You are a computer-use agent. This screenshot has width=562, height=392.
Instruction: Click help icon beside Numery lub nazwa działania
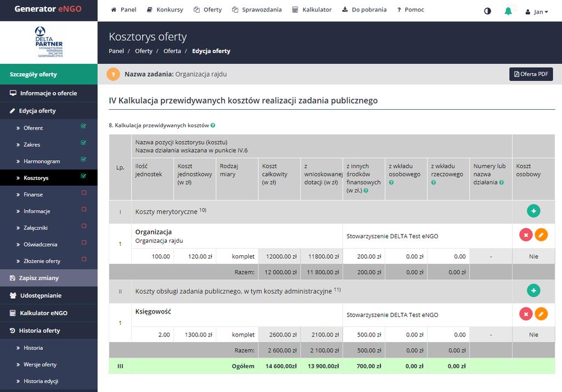pyautogui.click(x=502, y=183)
